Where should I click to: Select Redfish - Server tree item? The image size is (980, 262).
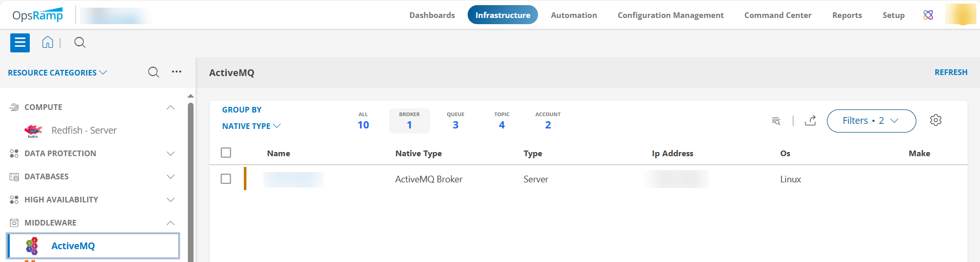point(84,130)
